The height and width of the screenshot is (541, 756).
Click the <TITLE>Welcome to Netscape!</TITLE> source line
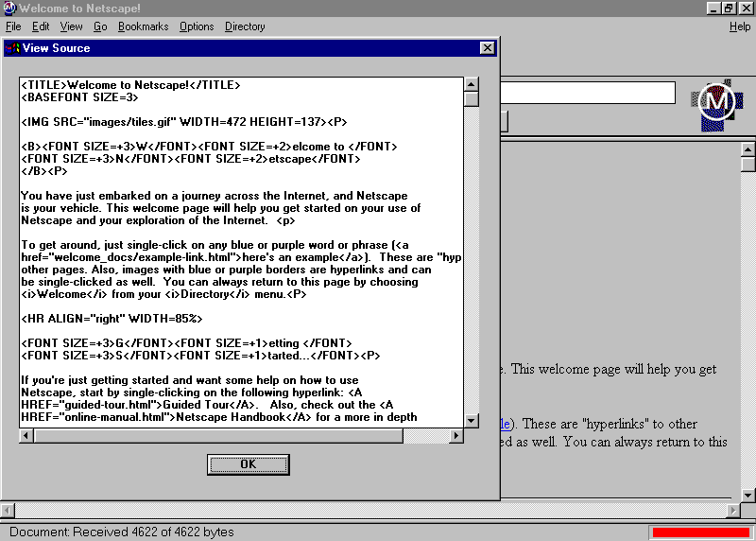pos(130,85)
